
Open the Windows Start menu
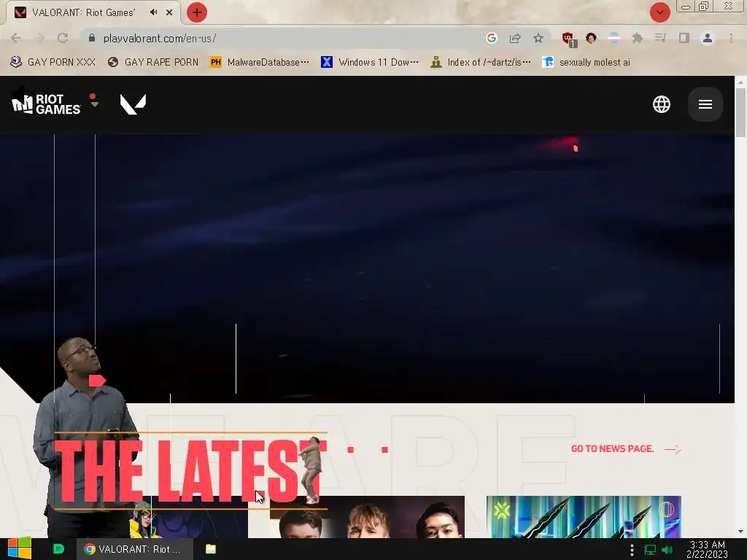click(x=20, y=548)
